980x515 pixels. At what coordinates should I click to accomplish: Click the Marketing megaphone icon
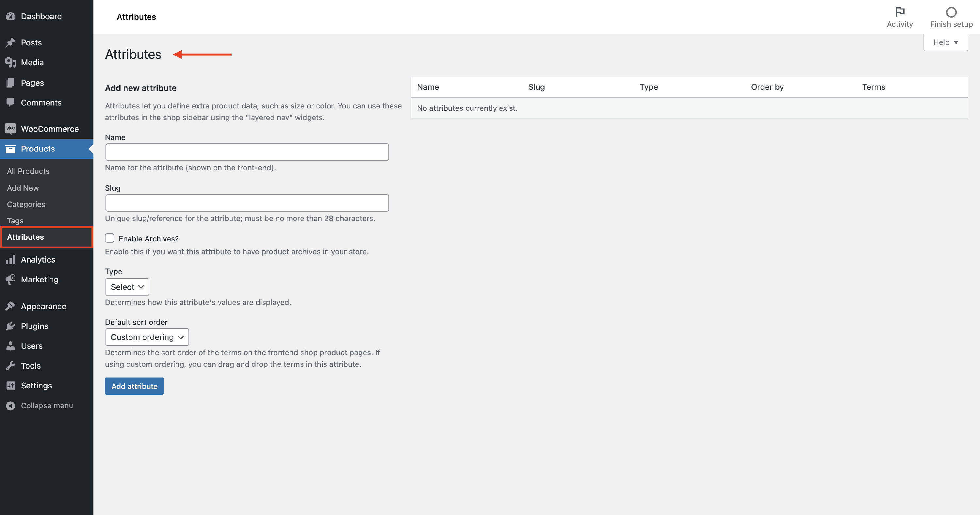[11, 279]
